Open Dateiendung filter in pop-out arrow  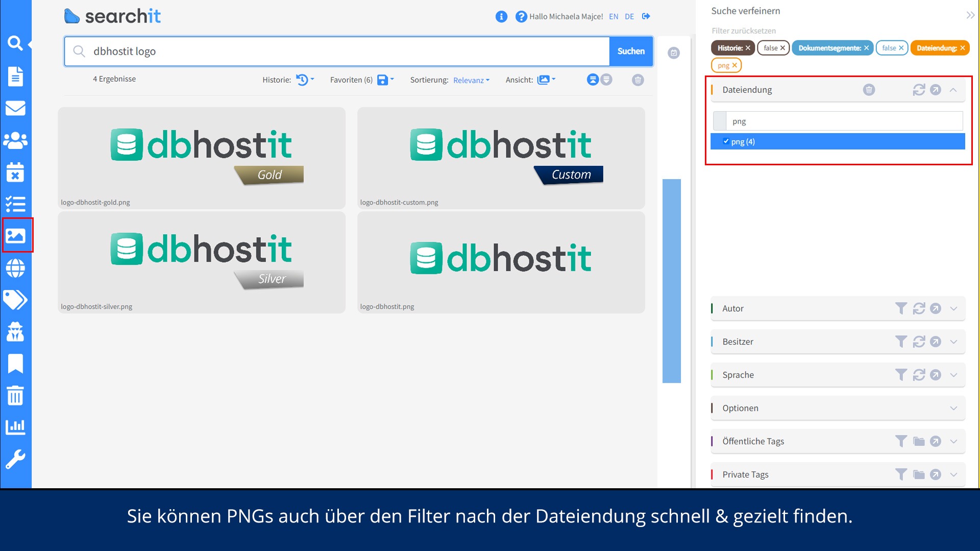point(935,90)
